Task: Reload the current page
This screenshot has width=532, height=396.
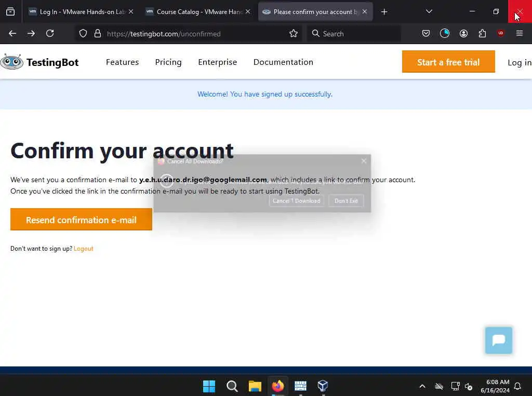Action: click(x=50, y=33)
